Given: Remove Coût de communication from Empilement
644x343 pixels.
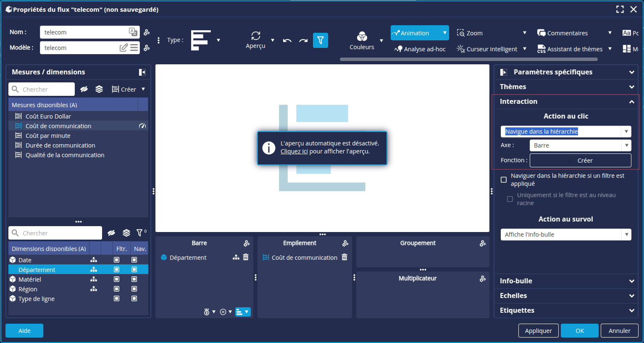Looking at the screenshot, I should click(344, 257).
